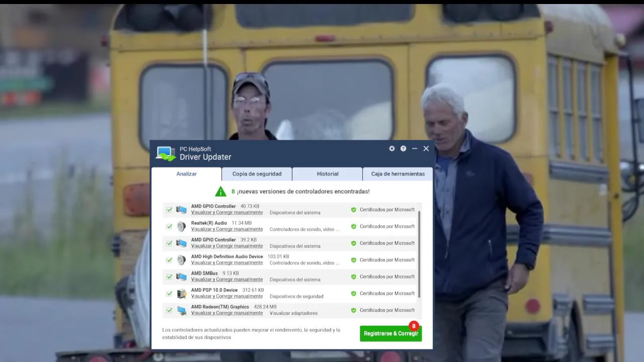Open the help question mark icon
Screen dimensions: 644x362
point(403,148)
